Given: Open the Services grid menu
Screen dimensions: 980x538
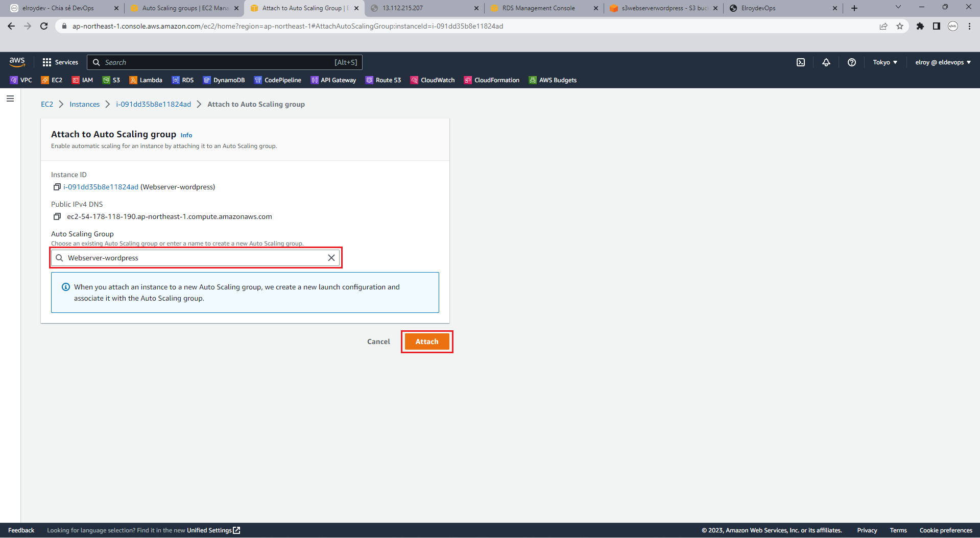Looking at the screenshot, I should 60,62.
